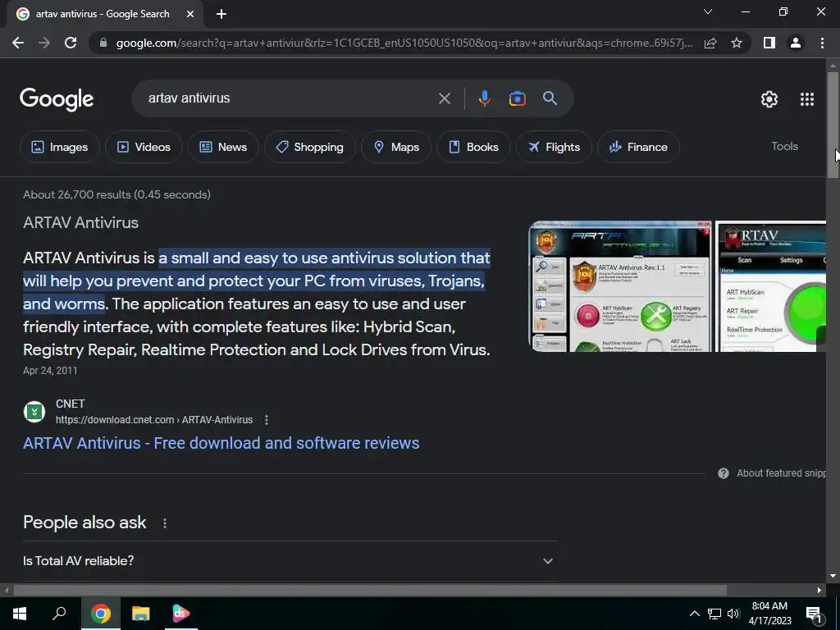Go to the Google homepage via the logo

tap(57, 99)
